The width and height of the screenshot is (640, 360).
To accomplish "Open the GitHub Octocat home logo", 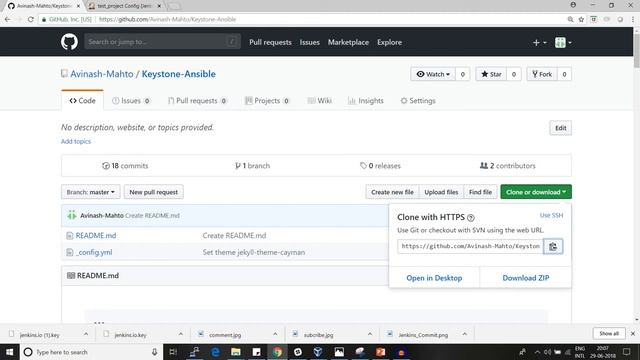I will 69,42.
